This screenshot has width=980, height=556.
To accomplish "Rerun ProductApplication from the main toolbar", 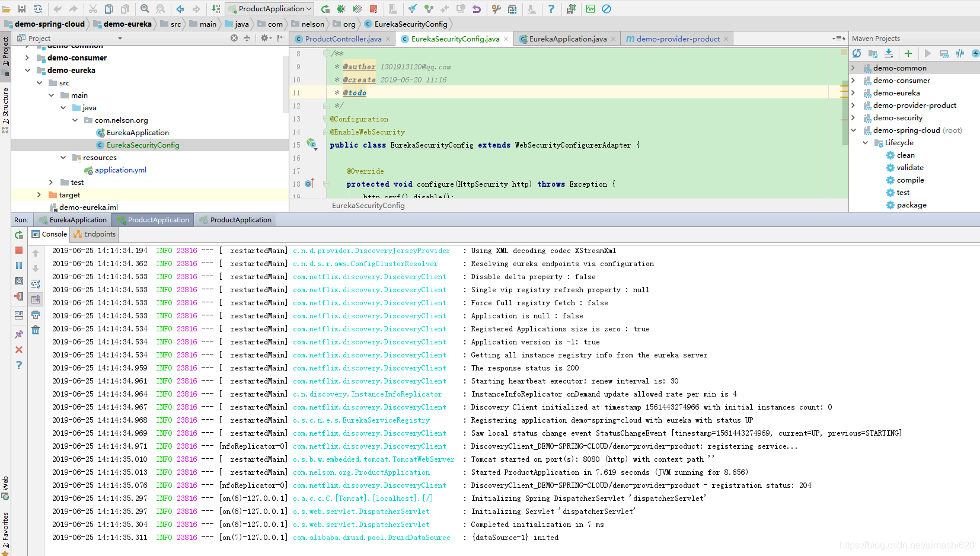I will [x=325, y=9].
